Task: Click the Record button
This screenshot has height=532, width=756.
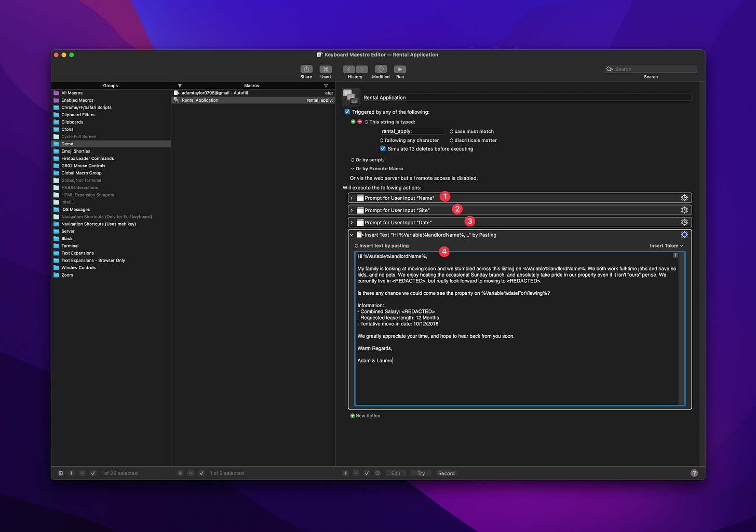Action: point(447,473)
